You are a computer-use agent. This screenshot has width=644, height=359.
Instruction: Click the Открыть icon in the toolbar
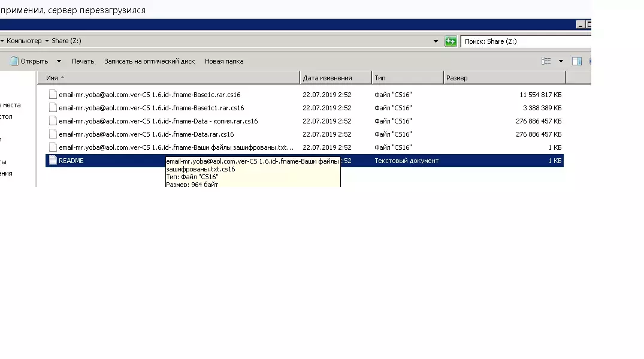[x=14, y=61]
